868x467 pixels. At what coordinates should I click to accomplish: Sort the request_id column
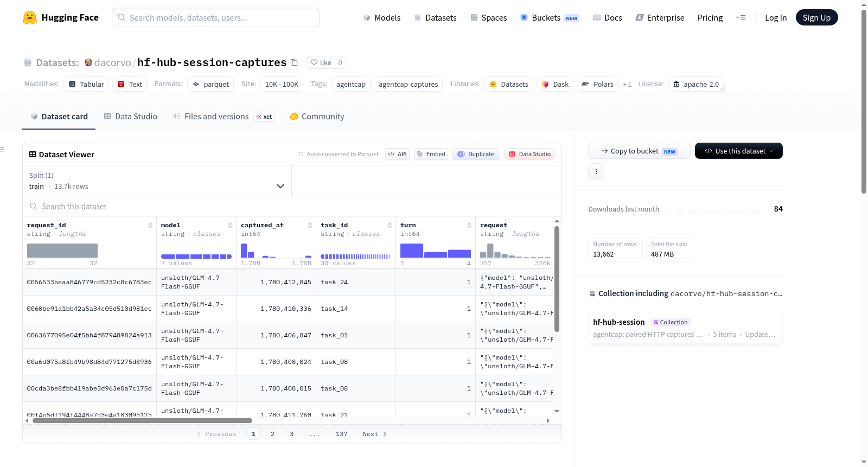[150, 225]
